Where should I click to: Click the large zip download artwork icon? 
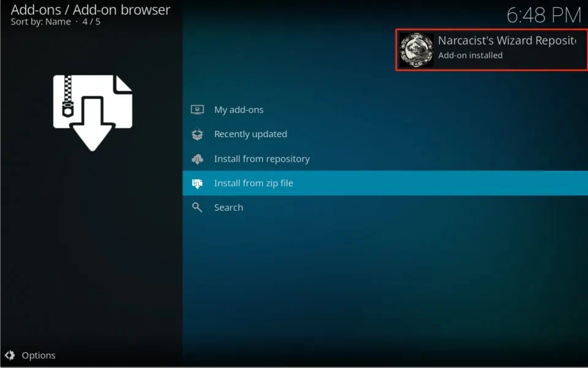(x=93, y=109)
